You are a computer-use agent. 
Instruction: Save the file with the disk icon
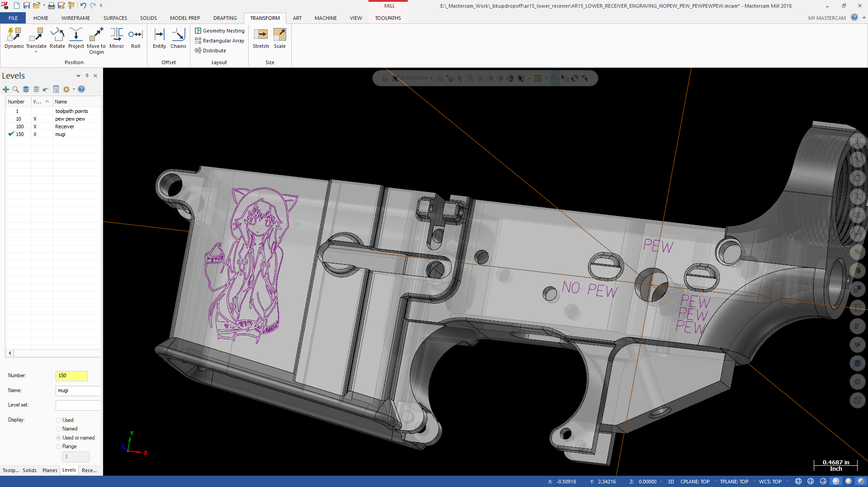pyautogui.click(x=26, y=5)
